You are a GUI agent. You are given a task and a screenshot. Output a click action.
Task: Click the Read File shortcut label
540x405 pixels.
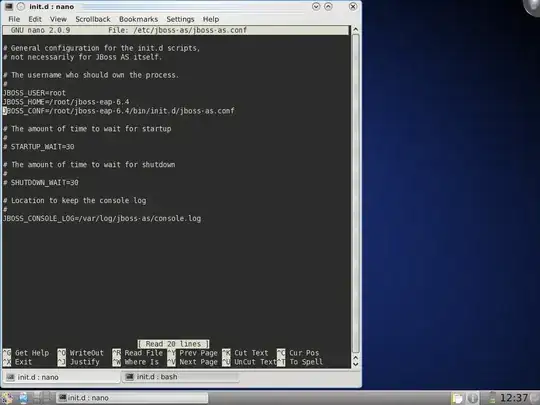tap(144, 353)
